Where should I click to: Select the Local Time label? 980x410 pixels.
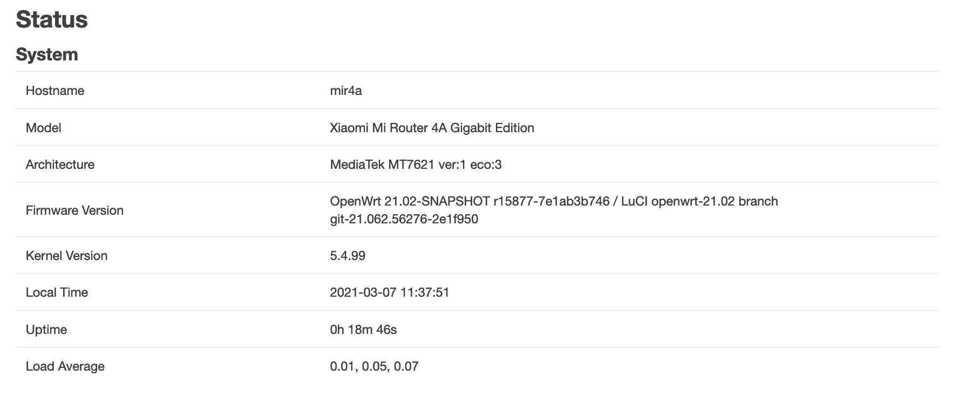(x=57, y=292)
